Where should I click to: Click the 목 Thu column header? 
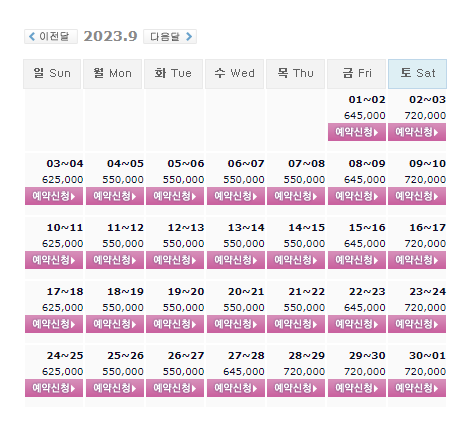(295, 74)
